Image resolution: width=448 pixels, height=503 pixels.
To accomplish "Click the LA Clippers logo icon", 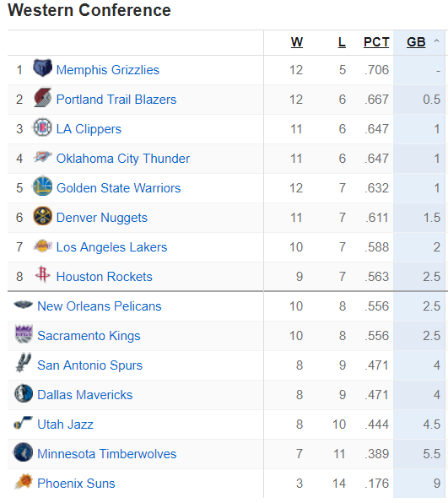I will (x=42, y=127).
